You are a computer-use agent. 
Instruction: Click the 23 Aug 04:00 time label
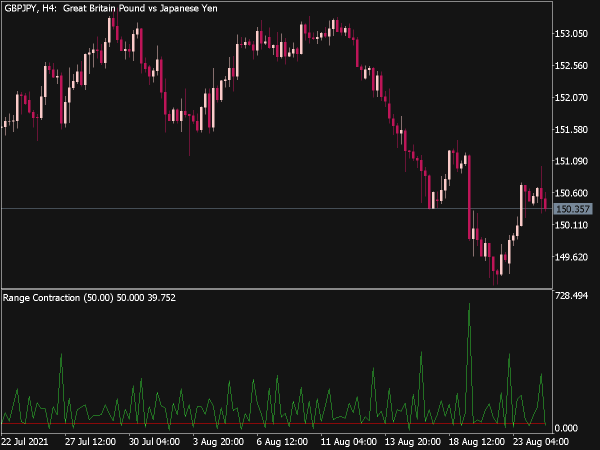(540, 442)
